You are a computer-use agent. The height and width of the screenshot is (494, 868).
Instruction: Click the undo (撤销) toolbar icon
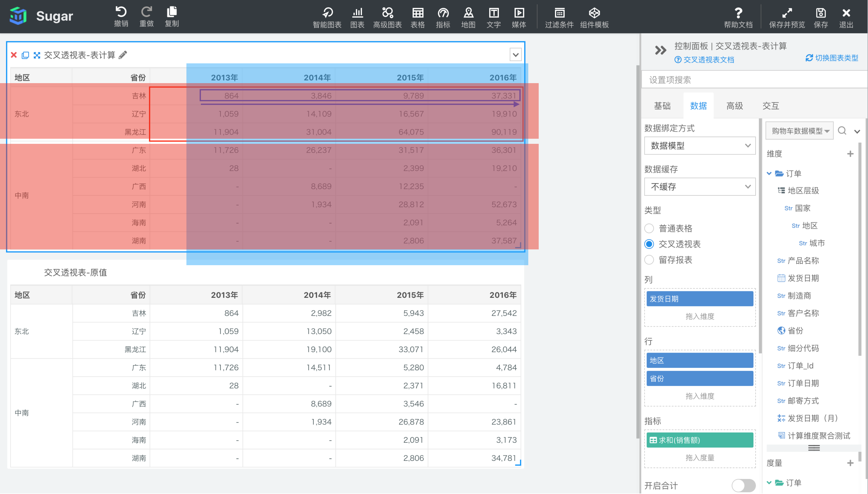coord(121,16)
